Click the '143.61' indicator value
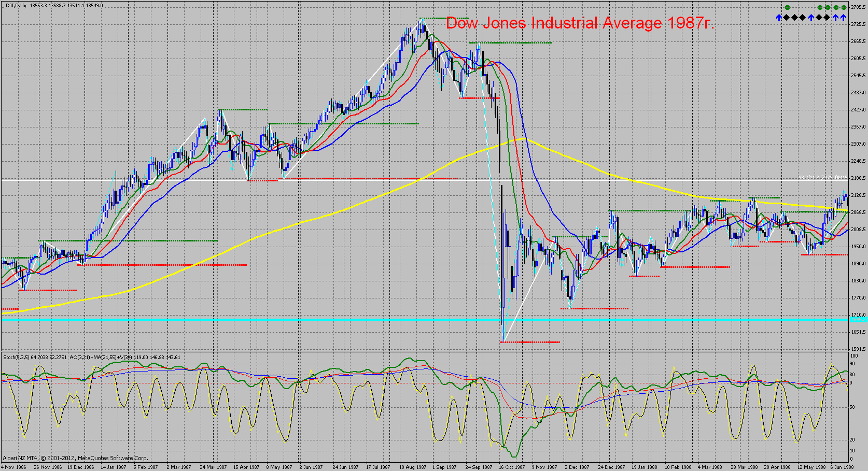 click(174, 358)
